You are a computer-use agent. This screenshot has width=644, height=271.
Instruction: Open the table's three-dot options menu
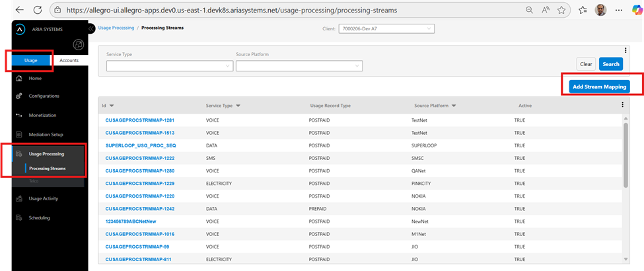[x=622, y=104]
